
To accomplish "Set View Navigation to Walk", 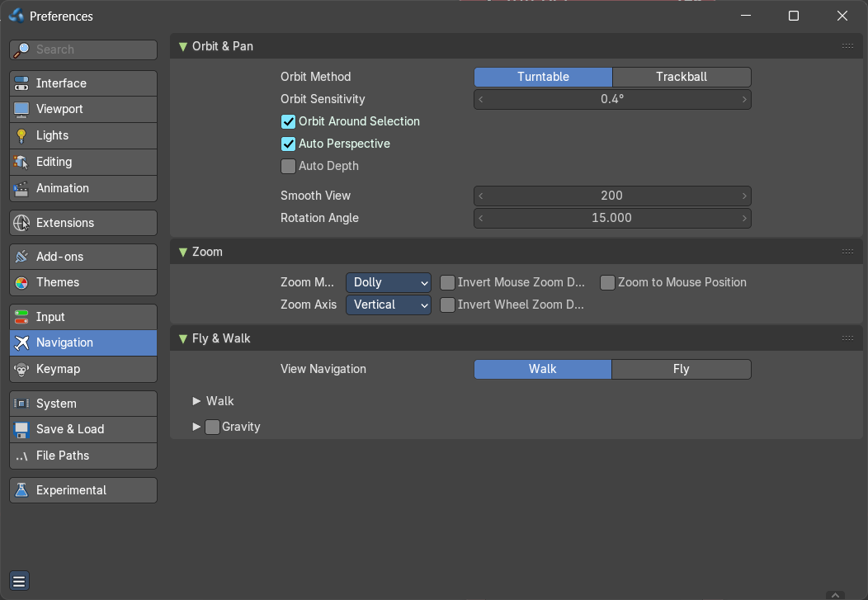I will [543, 369].
